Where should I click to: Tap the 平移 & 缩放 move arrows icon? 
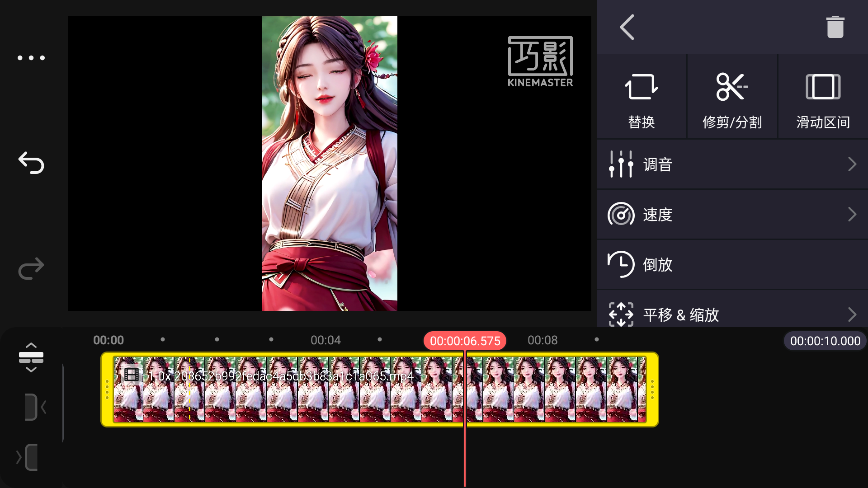[x=621, y=314]
